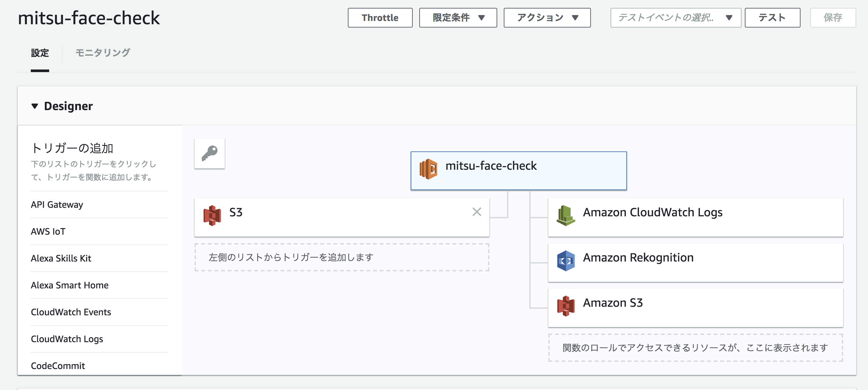Click the Amazon Rekognition icon
The image size is (868, 390).
(x=565, y=261)
